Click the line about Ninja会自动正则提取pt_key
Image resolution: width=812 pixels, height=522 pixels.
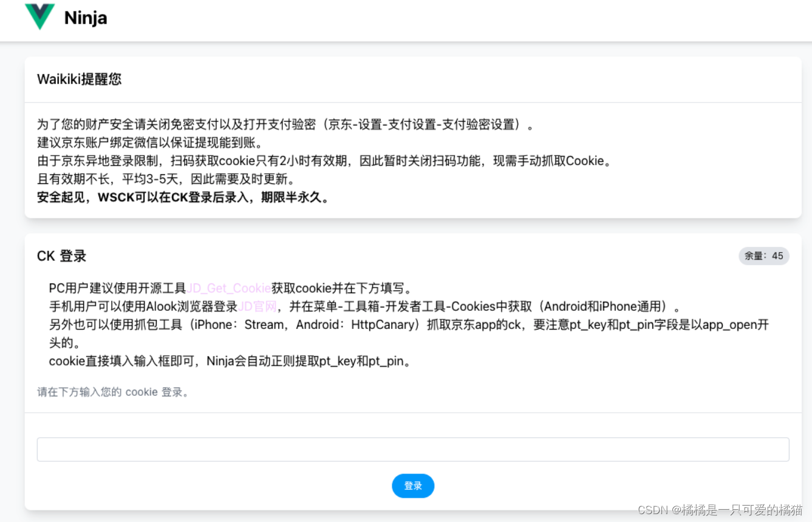pyautogui.click(x=230, y=361)
